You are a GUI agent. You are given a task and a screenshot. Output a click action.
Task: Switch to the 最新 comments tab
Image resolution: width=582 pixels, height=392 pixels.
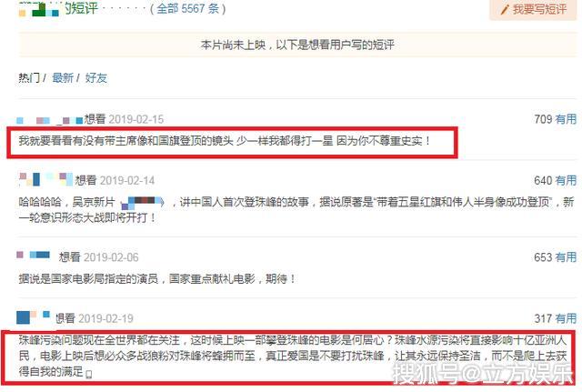point(63,78)
